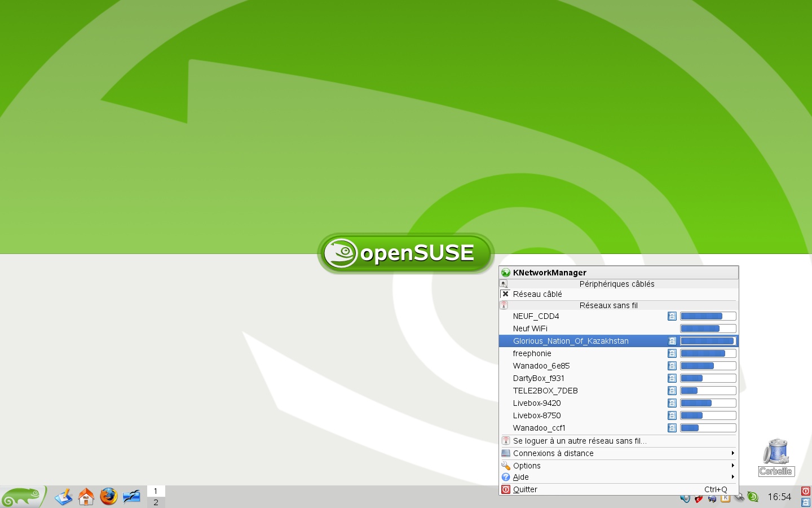Click the Réseaux sans fil section header
This screenshot has width=812, height=508.
(619, 305)
